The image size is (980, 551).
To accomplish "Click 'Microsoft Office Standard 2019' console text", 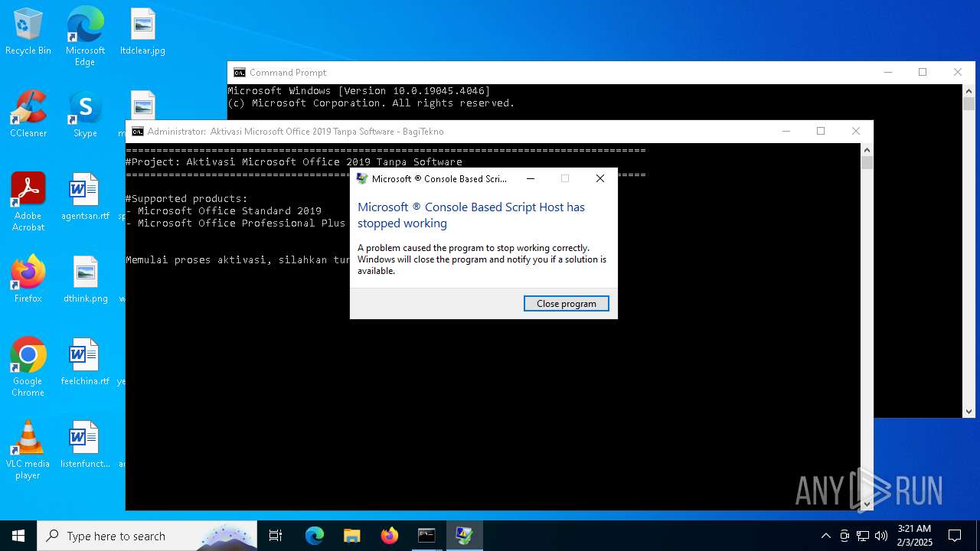I will tap(230, 210).
